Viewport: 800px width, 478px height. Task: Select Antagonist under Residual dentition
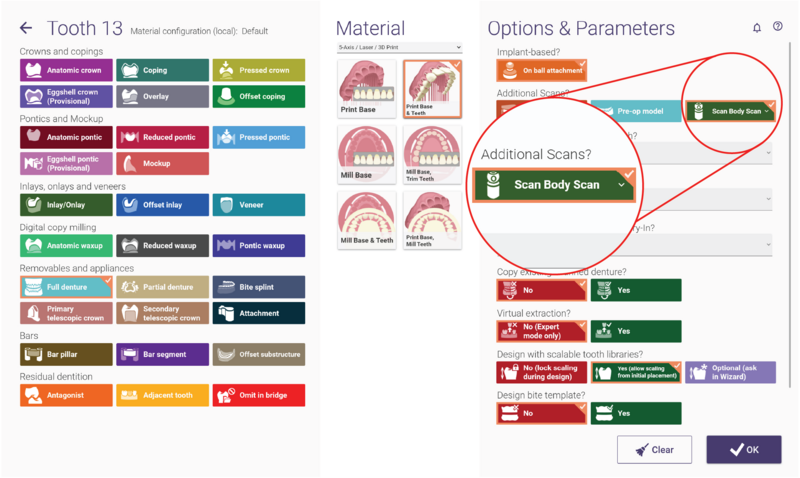point(66,395)
